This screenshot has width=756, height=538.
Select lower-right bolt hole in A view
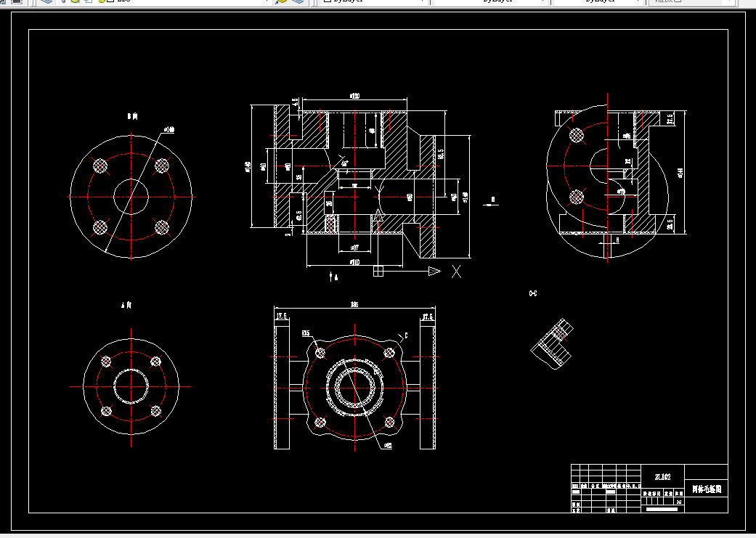tap(155, 411)
